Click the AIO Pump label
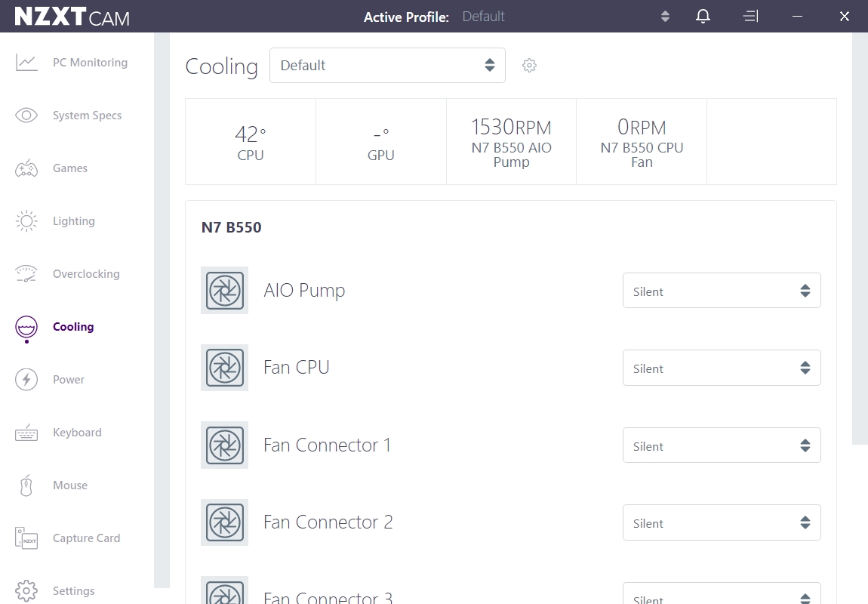The image size is (868, 604). (x=304, y=291)
